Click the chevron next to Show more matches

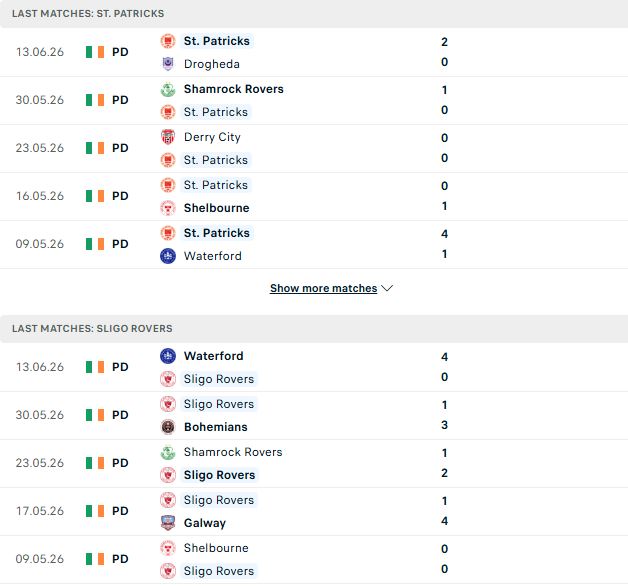387,288
